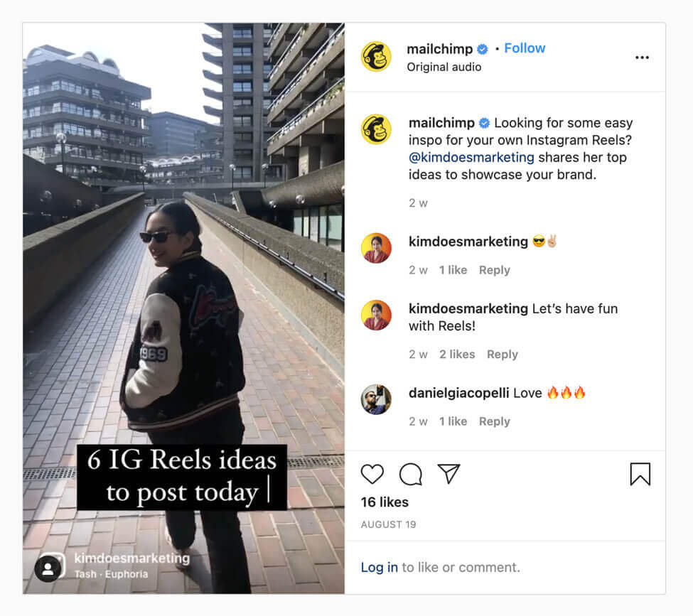Image resolution: width=693 pixels, height=616 pixels.
Task: Share the post via the paper plane icon
Action: [449, 474]
